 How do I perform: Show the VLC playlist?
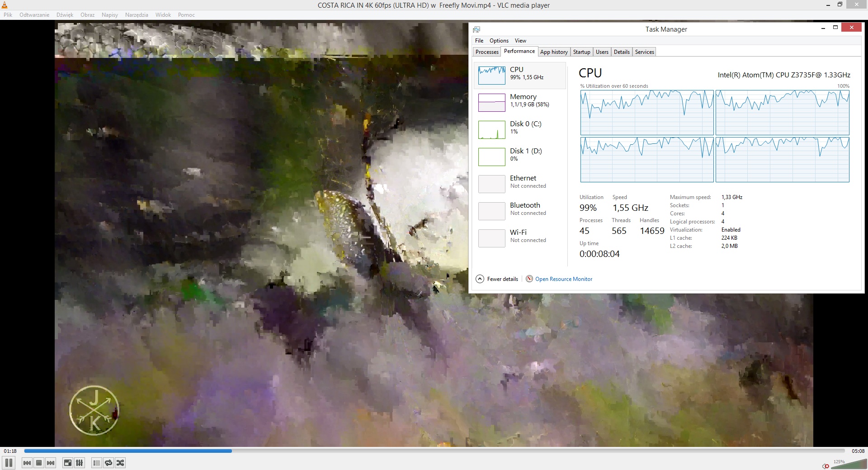coord(96,463)
